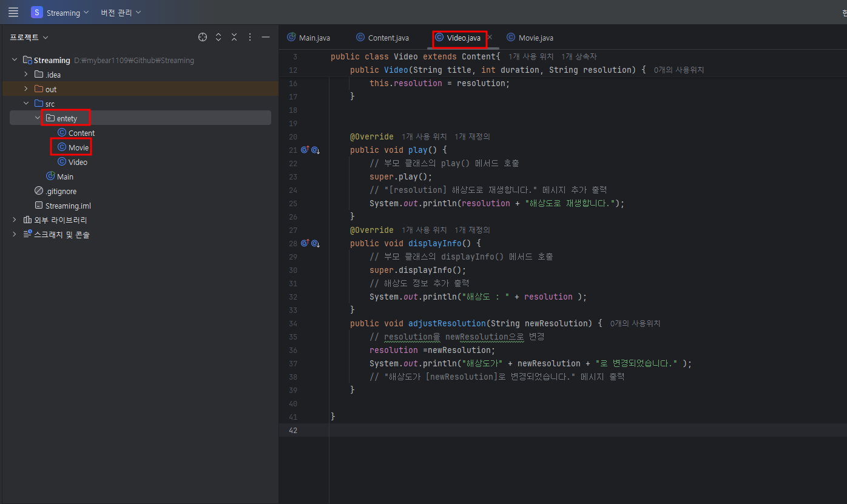Place caret on empty line 42
This screenshot has width=847, height=504.
tap(587, 430)
